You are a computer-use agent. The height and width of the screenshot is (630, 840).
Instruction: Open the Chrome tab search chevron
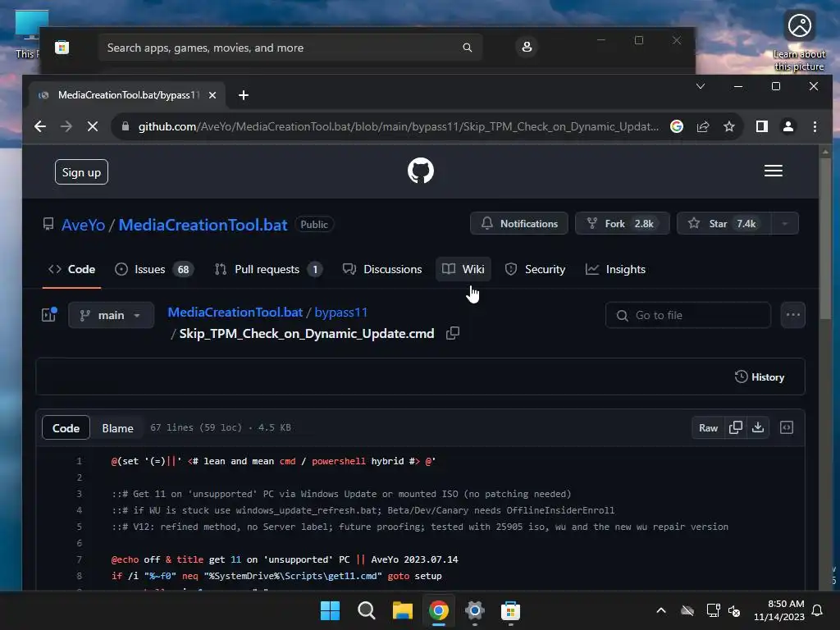click(701, 86)
